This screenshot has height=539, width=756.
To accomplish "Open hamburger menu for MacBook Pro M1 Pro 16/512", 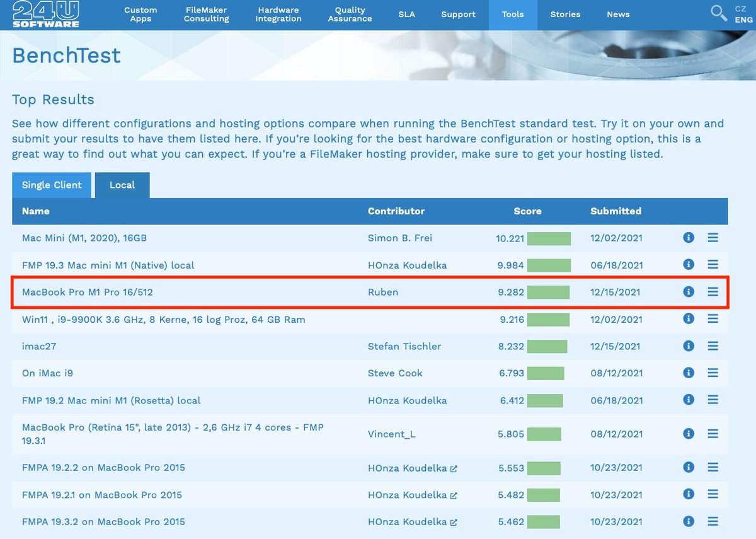I will tap(713, 292).
